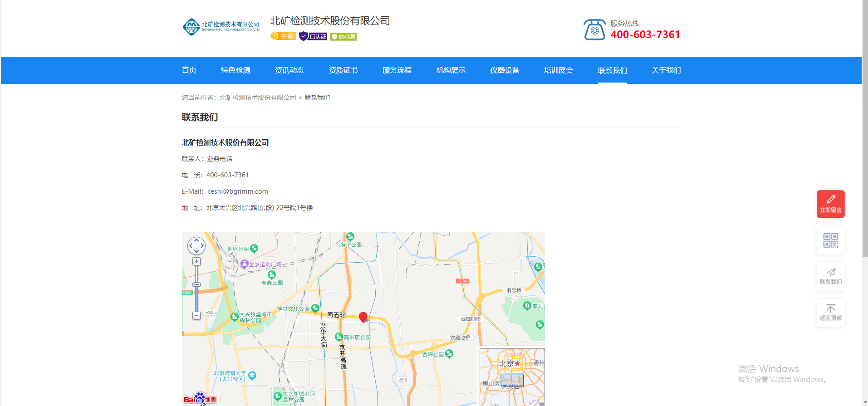Click the telephone hotline icon

click(595, 29)
